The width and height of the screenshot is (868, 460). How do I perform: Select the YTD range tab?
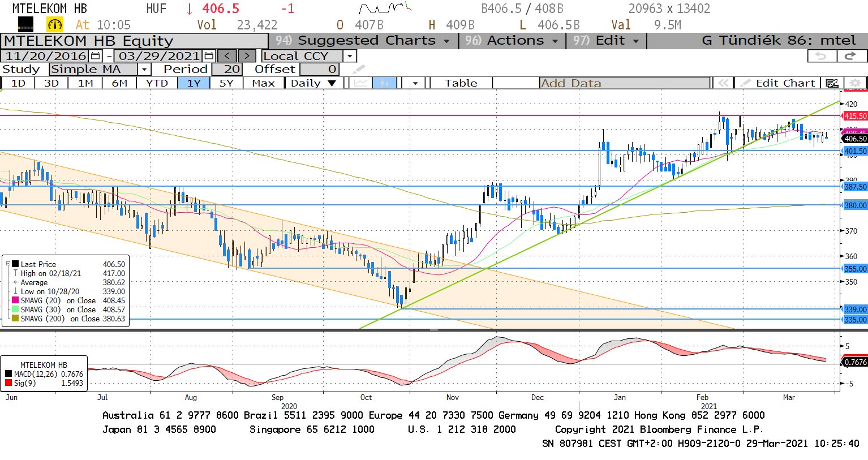tap(157, 83)
